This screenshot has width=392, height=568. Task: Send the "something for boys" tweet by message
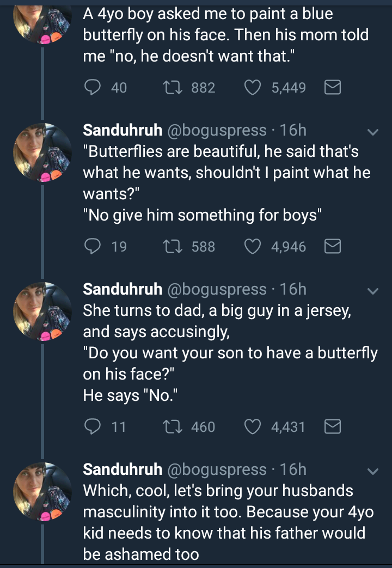[332, 247]
